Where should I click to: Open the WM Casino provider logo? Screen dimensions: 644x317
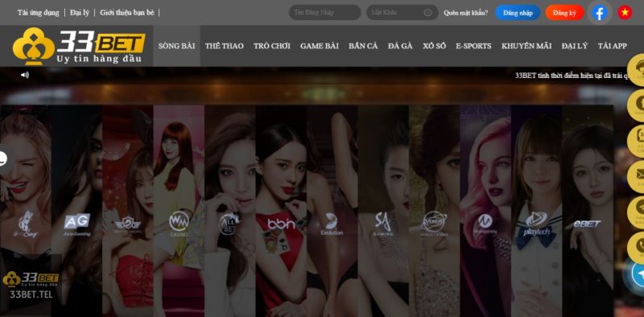point(179,224)
